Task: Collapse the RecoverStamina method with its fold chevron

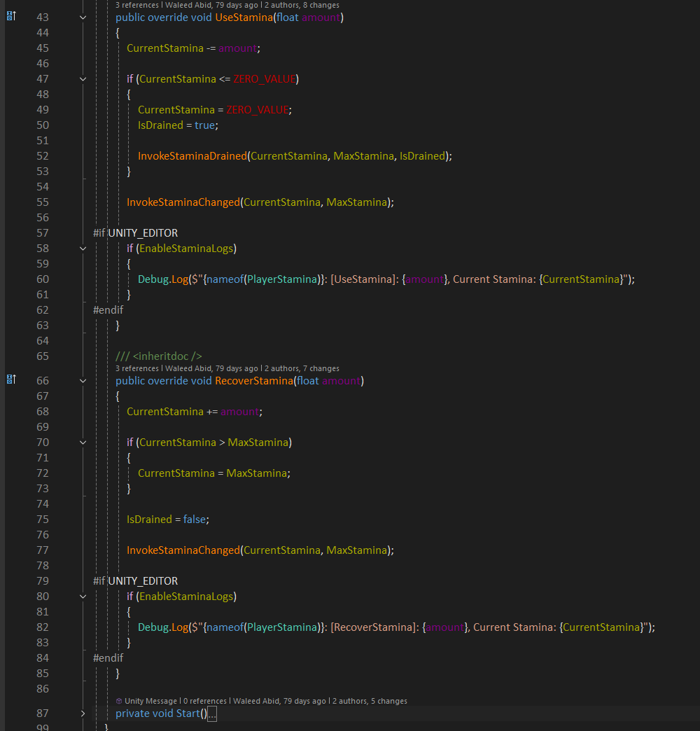Action: pos(83,381)
